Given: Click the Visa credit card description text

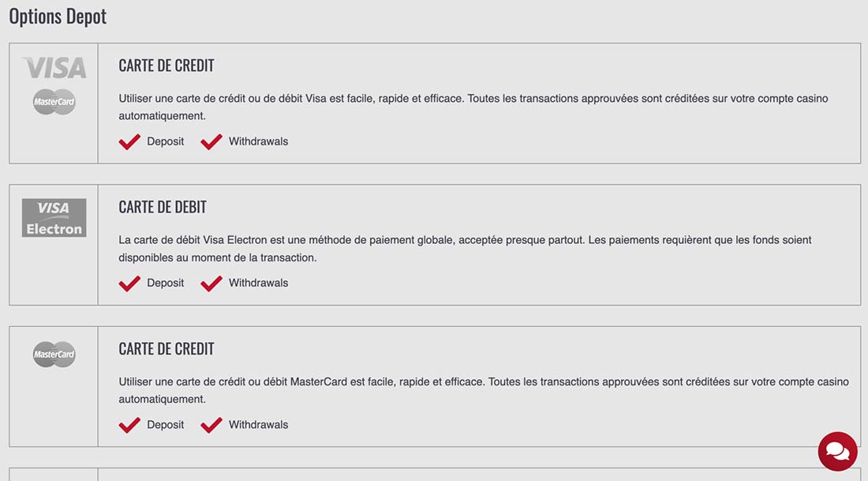Looking at the screenshot, I should tap(473, 107).
